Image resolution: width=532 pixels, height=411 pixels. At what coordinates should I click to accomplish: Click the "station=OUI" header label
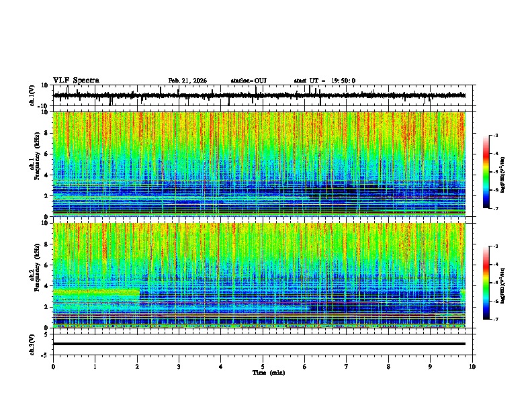[x=249, y=81]
